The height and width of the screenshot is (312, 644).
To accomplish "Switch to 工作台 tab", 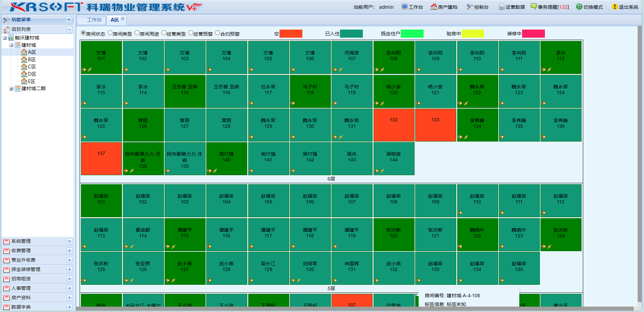I will (x=91, y=20).
